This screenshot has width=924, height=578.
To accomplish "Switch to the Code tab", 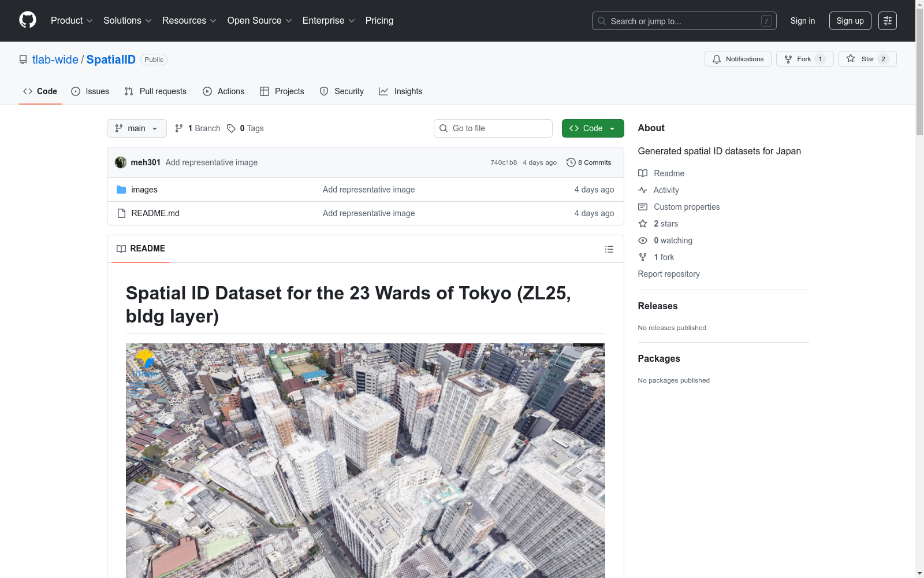I will (40, 91).
